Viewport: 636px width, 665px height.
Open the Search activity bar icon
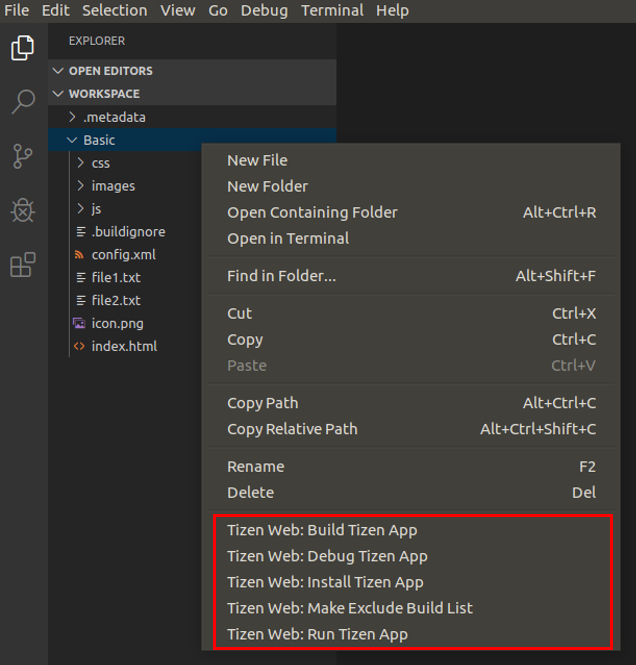(23, 101)
